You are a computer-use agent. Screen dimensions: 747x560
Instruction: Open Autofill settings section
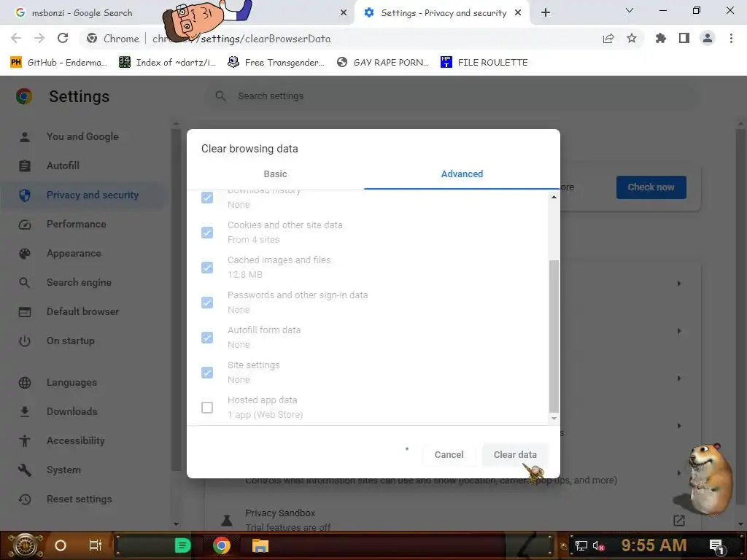coord(63,166)
